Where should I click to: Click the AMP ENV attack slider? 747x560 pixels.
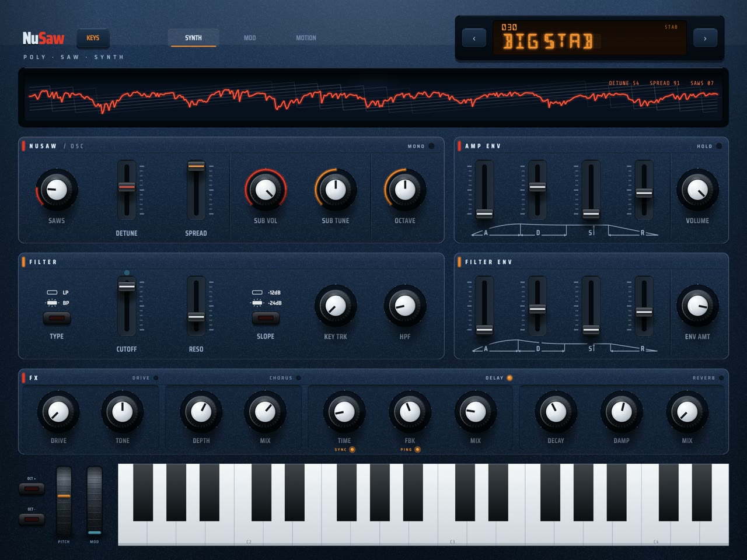coord(484,190)
